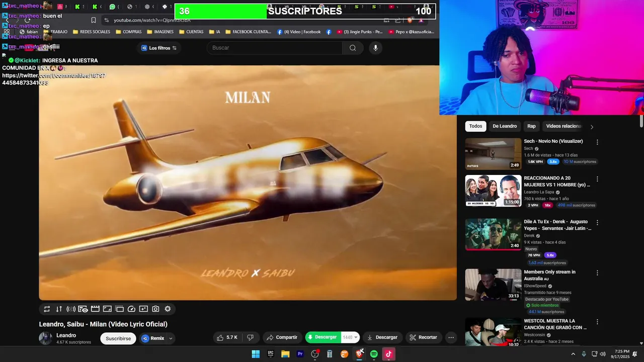Viewport: 644px width, 362px height.
Task: Open the 1440 quality dropdown
Action: pos(350,337)
